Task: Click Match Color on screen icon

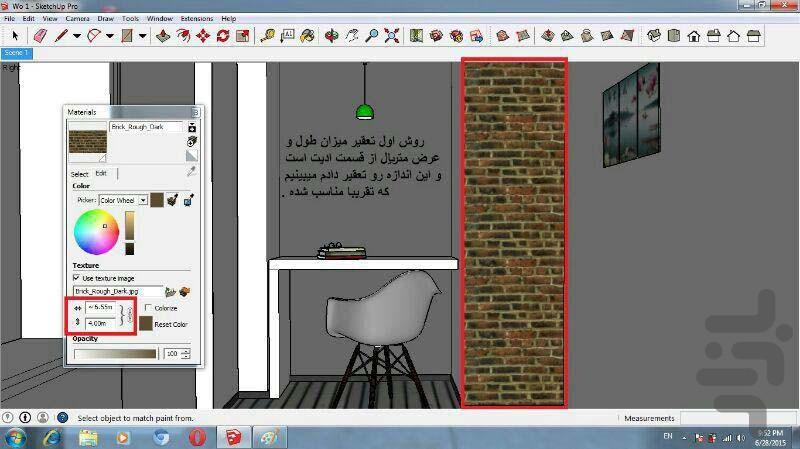Action: tap(189, 200)
